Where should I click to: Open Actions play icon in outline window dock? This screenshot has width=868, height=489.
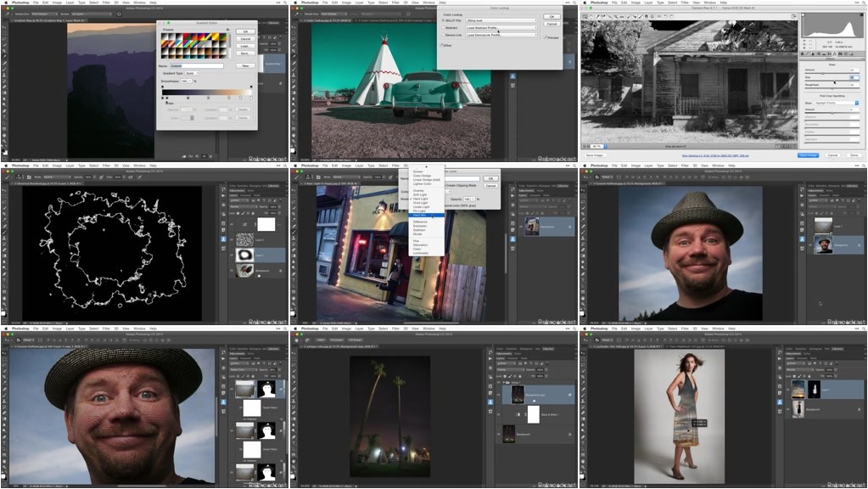[223, 195]
